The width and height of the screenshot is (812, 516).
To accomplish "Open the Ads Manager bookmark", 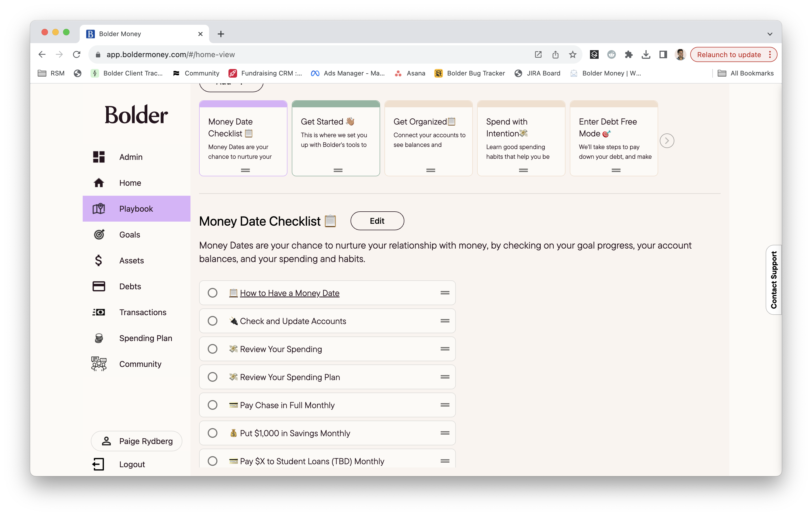I will [x=348, y=73].
